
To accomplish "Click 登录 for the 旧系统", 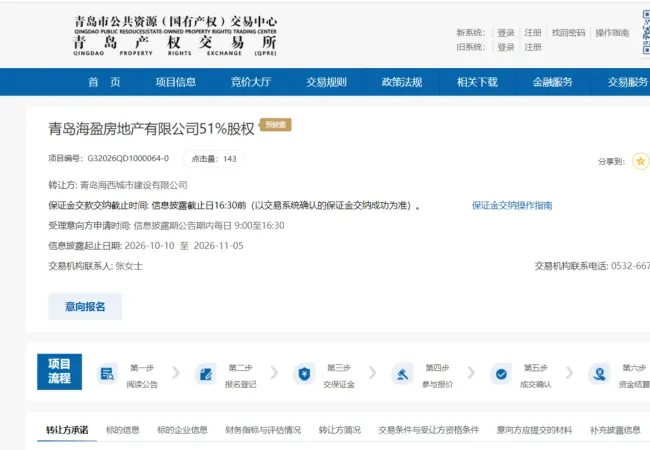I will (506, 47).
